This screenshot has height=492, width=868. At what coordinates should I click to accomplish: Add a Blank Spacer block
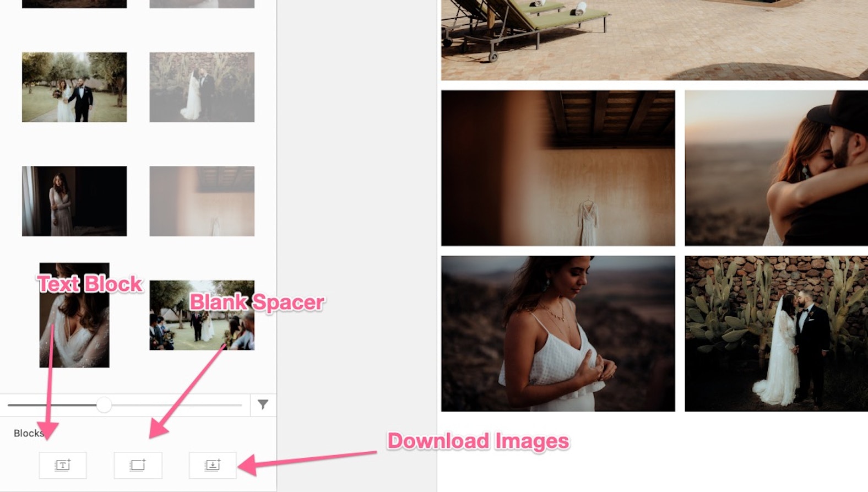[x=138, y=465]
